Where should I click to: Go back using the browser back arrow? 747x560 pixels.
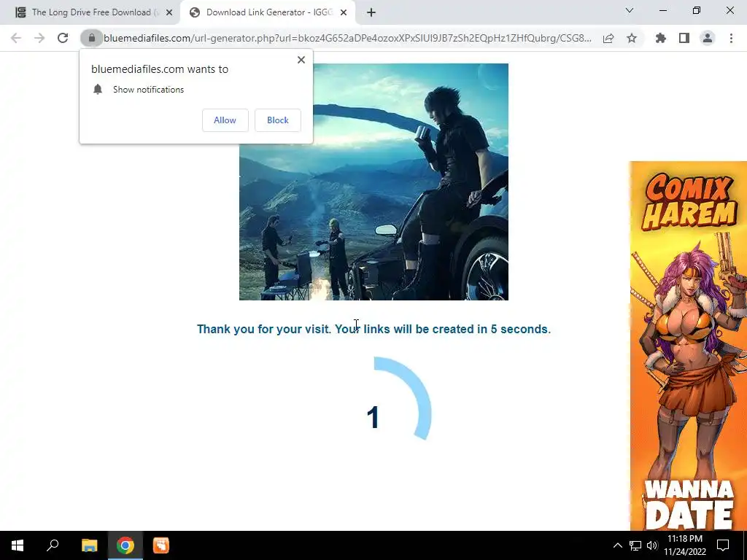(x=16, y=38)
